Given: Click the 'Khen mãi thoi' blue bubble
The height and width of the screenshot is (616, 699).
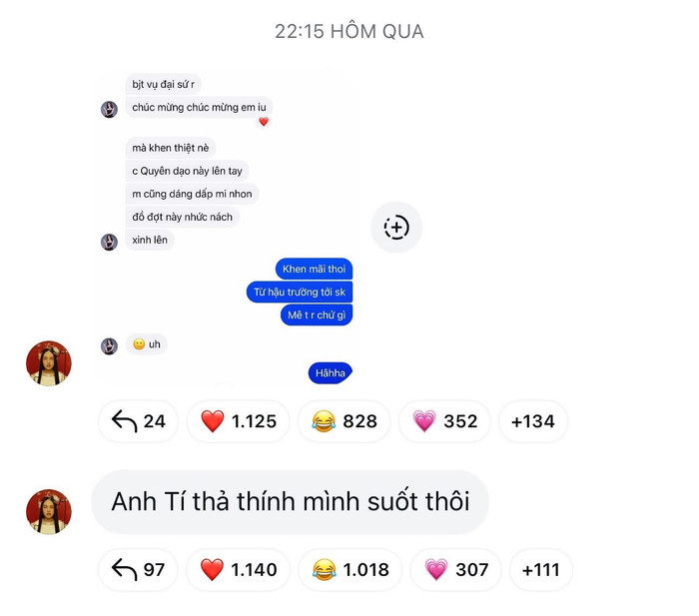Looking at the screenshot, I should (314, 269).
